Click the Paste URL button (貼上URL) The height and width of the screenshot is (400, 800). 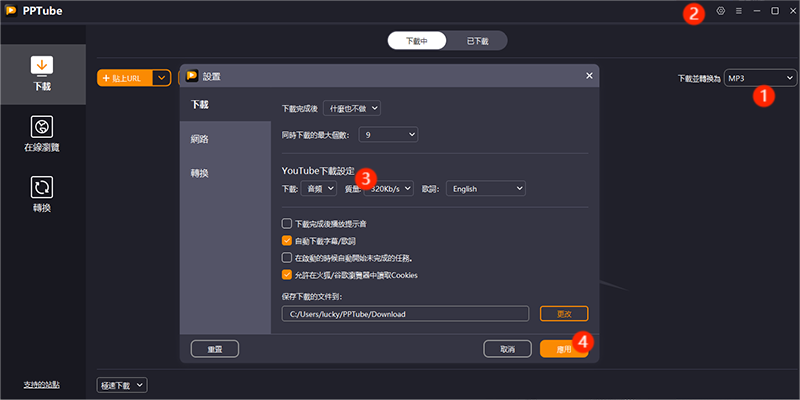125,78
